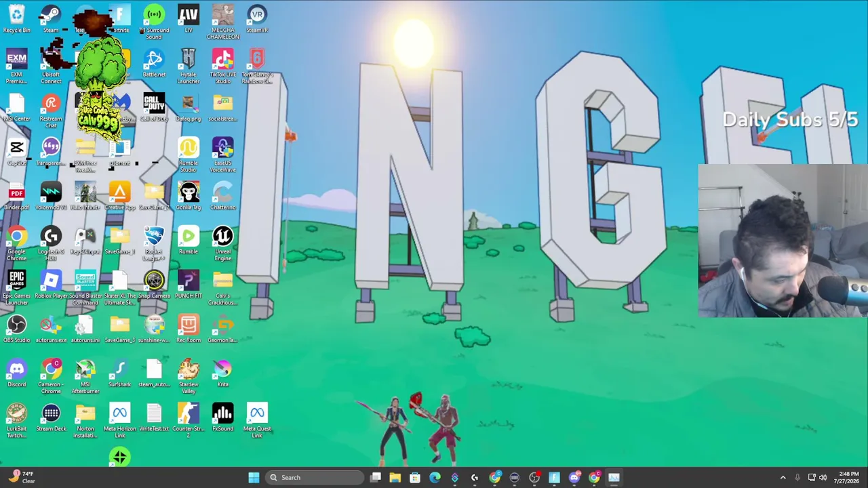Image resolution: width=868 pixels, height=488 pixels.
Task: Open Epic Games Launcher shortcut
Action: pos(17,288)
